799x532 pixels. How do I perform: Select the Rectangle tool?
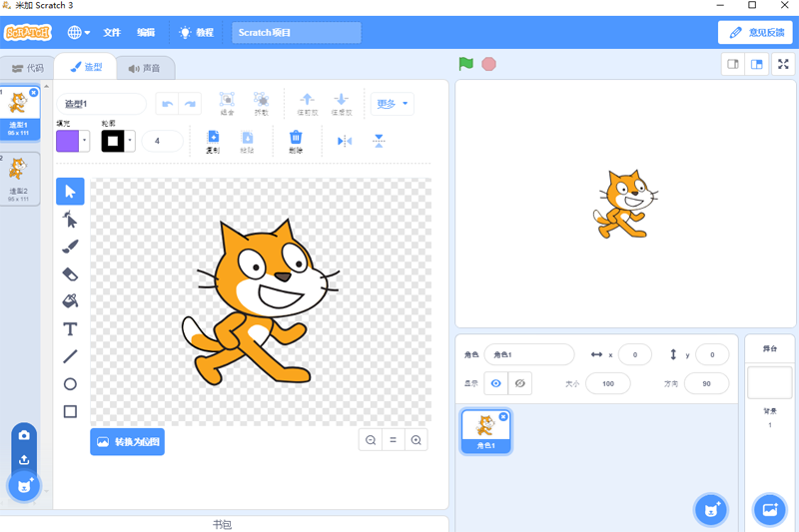[x=70, y=411]
